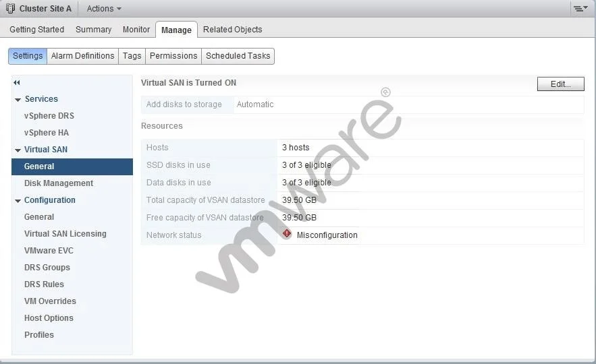This screenshot has height=364, width=596.
Task: Click the '3 hosts' value
Action: [x=296, y=147]
